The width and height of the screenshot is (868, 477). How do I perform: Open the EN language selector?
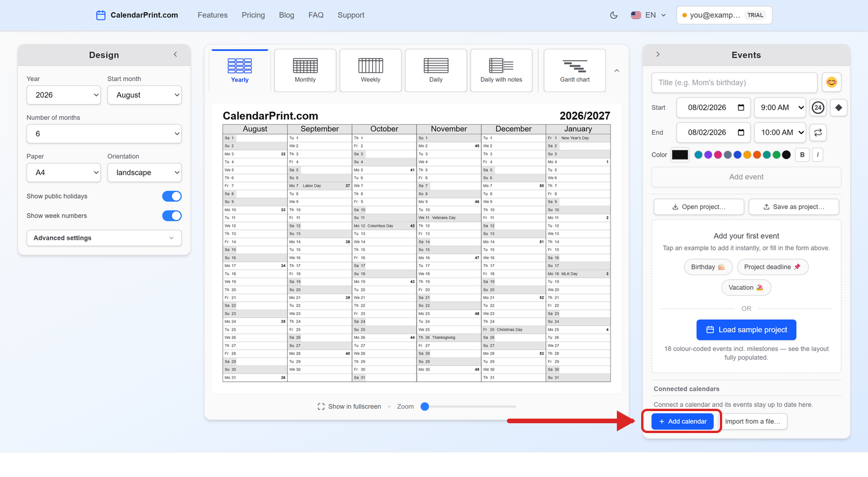pyautogui.click(x=649, y=15)
